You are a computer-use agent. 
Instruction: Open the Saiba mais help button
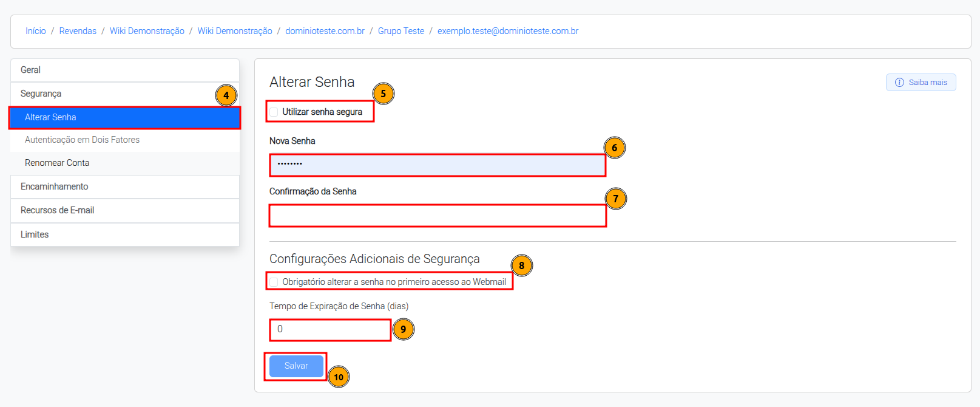921,83
